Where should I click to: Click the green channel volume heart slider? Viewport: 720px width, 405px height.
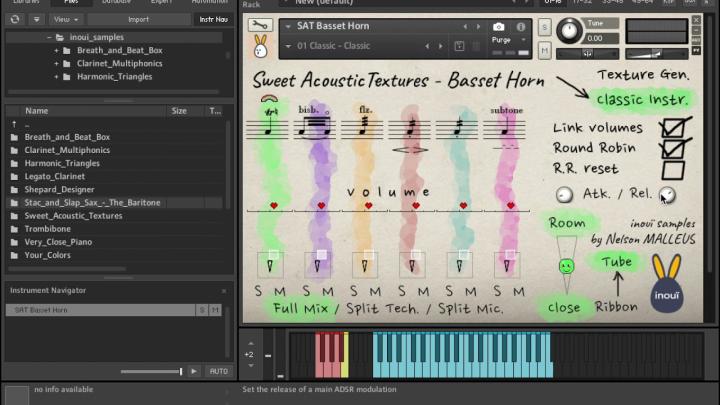[x=274, y=206]
